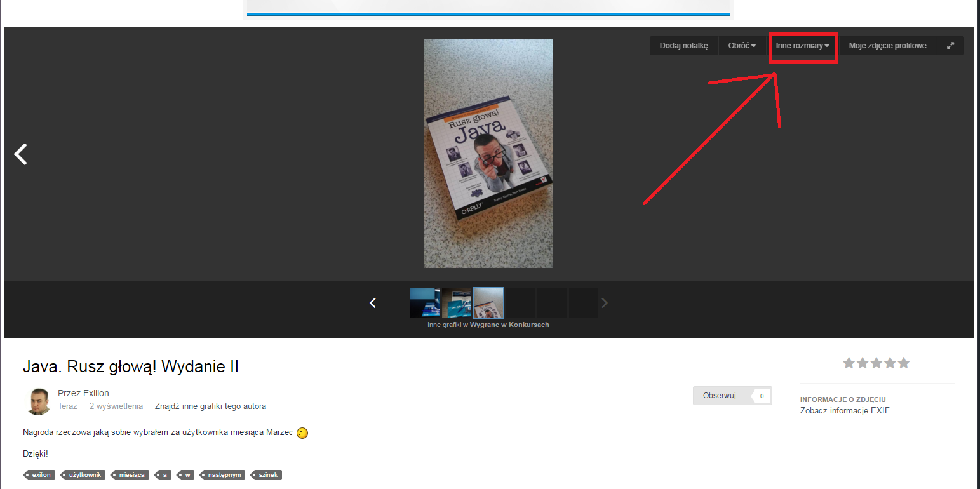Rate the photo five stars
The height and width of the screenshot is (489, 980).
click(x=903, y=363)
